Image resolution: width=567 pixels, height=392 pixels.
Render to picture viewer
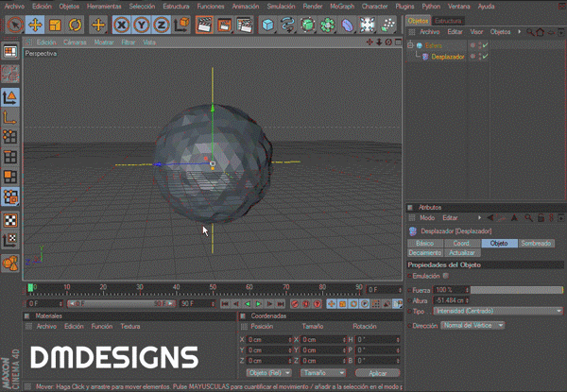(224, 25)
